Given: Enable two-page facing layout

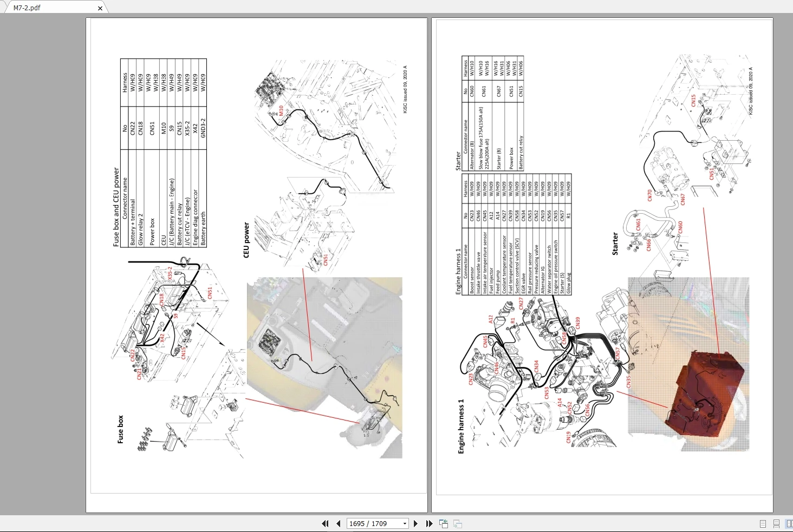Looking at the screenshot, I should [789, 524].
